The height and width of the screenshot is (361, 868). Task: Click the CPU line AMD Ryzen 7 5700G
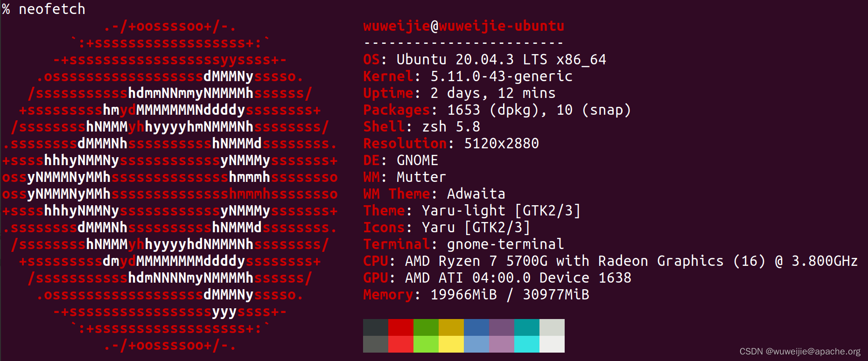610,261
